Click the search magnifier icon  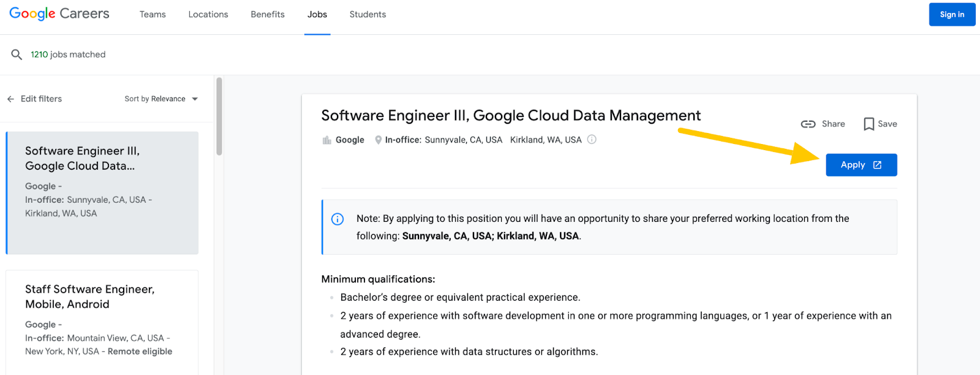17,55
